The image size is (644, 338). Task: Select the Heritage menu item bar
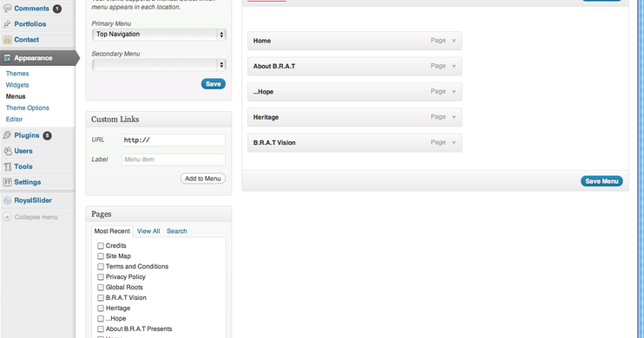(354, 117)
